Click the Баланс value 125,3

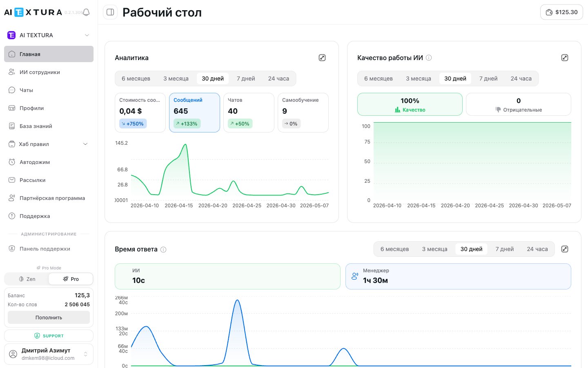click(x=82, y=295)
